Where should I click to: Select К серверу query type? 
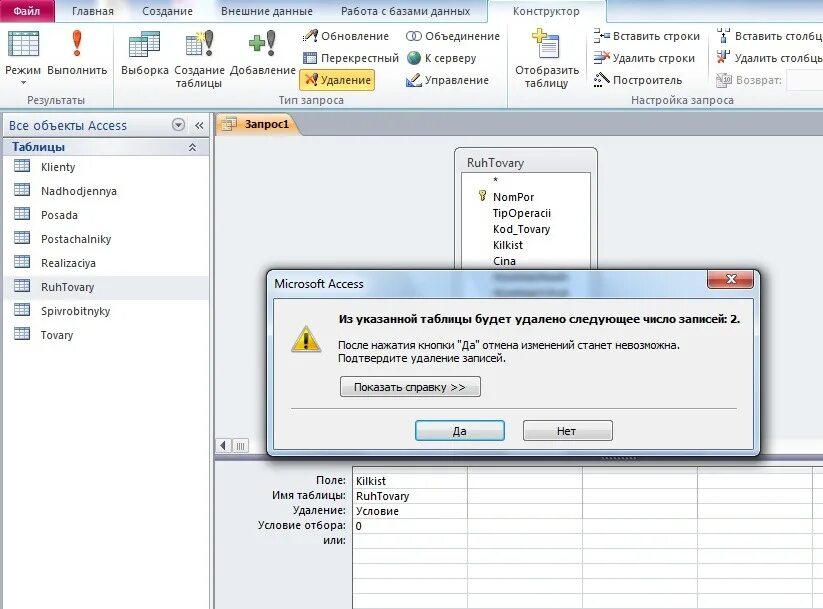441,58
